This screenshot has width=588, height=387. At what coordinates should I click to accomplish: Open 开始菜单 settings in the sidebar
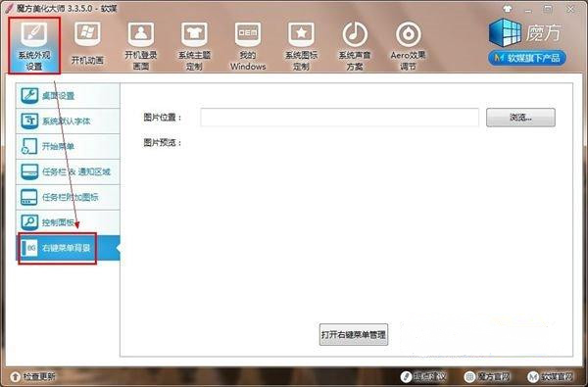coord(68,146)
